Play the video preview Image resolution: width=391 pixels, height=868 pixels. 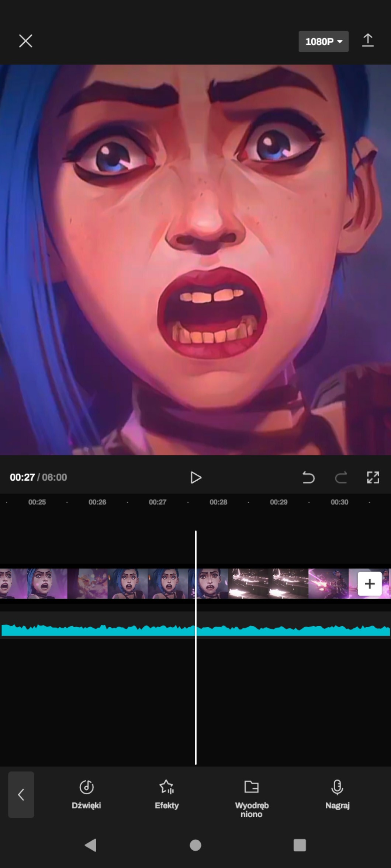[195, 477]
